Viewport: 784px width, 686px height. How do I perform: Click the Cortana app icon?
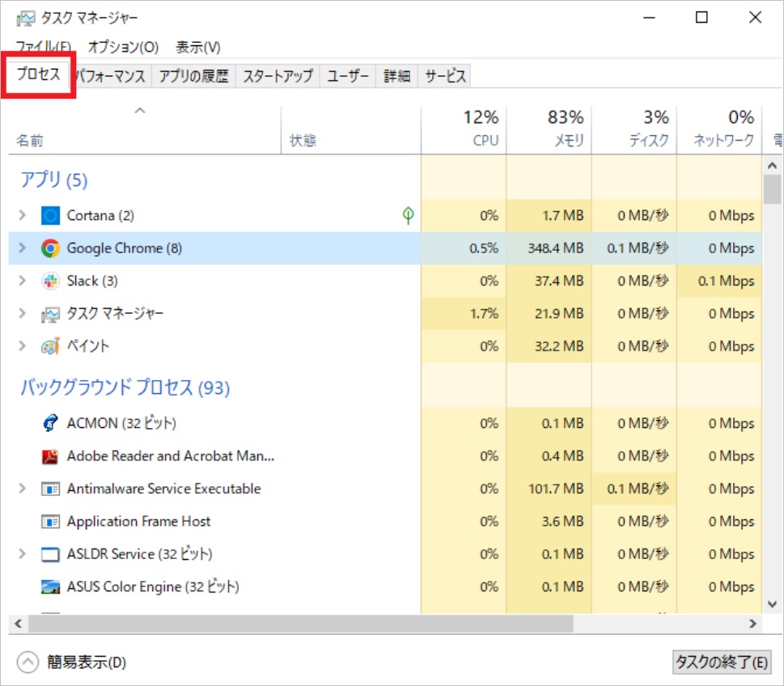click(51, 216)
